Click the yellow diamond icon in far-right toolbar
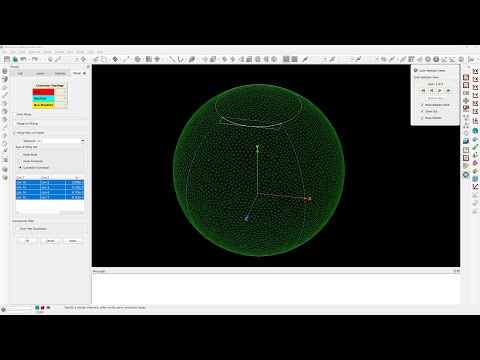 475,171
